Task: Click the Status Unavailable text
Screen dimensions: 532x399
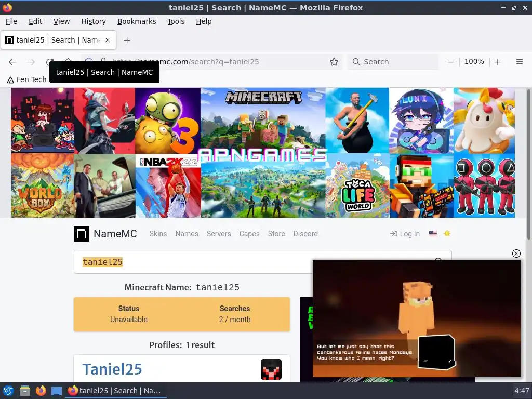Action: point(129,314)
